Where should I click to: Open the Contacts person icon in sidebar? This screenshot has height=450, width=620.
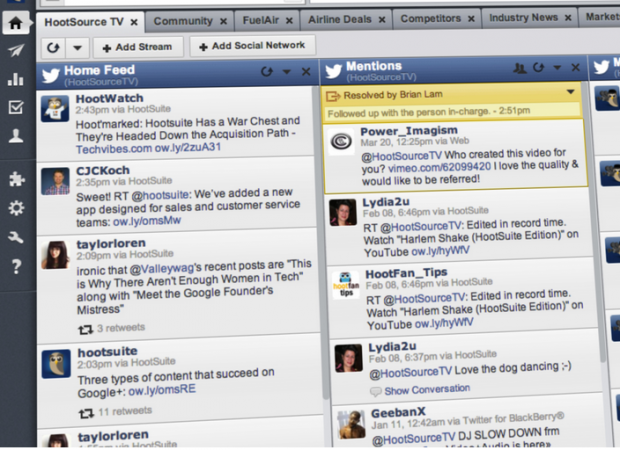click(16, 136)
